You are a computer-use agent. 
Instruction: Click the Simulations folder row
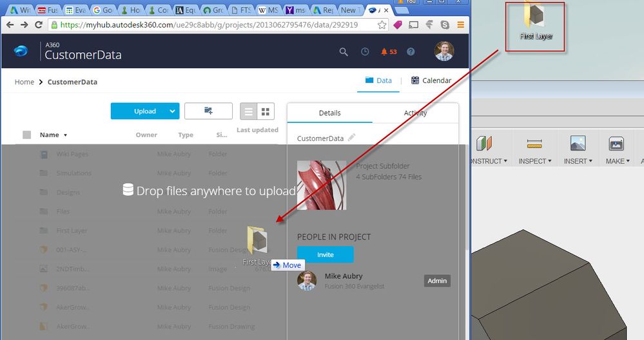[x=146, y=173]
